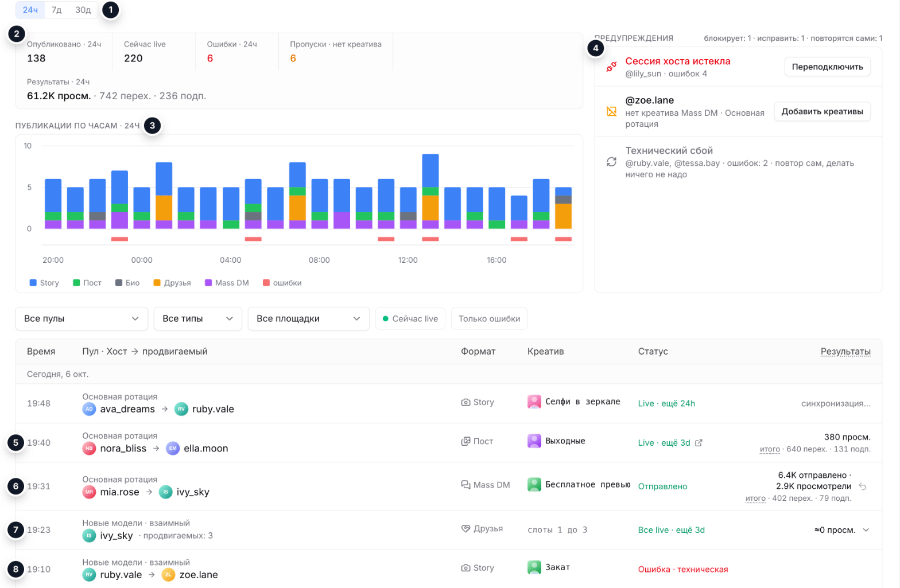Click the AD avatar of ava_dreams
This screenshot has height=588, width=900.
[x=89, y=409]
